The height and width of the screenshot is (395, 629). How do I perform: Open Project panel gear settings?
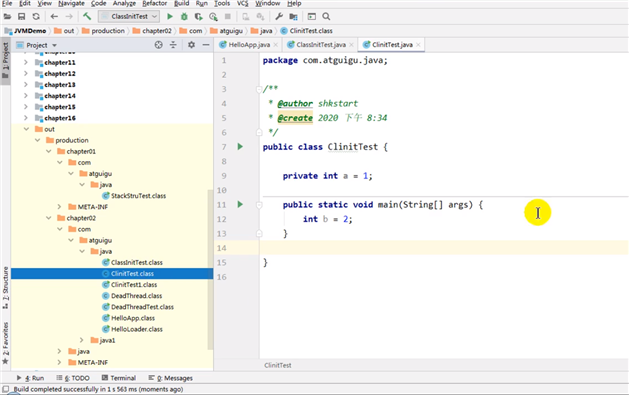point(191,45)
